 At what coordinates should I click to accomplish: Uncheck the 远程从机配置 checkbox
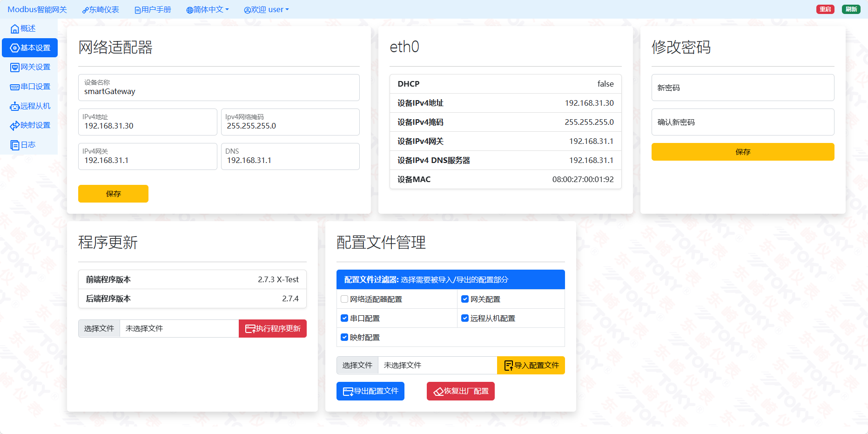coord(465,318)
